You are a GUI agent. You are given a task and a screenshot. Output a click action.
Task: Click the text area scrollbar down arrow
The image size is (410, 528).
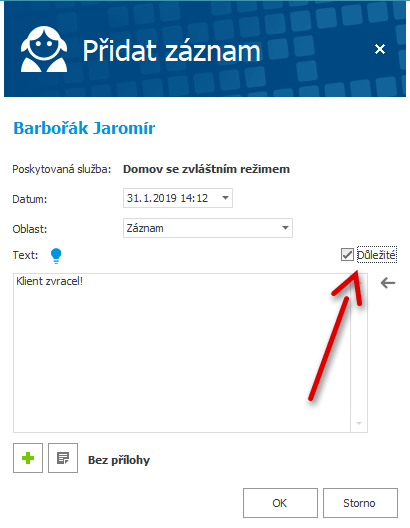(x=359, y=423)
